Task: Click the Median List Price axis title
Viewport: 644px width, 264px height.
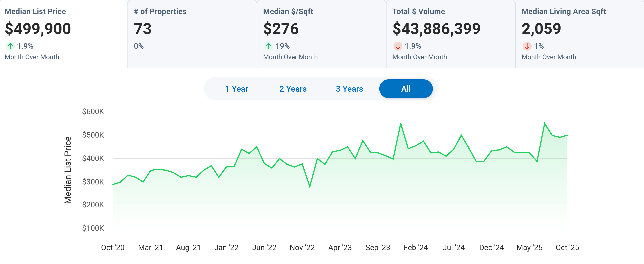Action: pos(68,170)
